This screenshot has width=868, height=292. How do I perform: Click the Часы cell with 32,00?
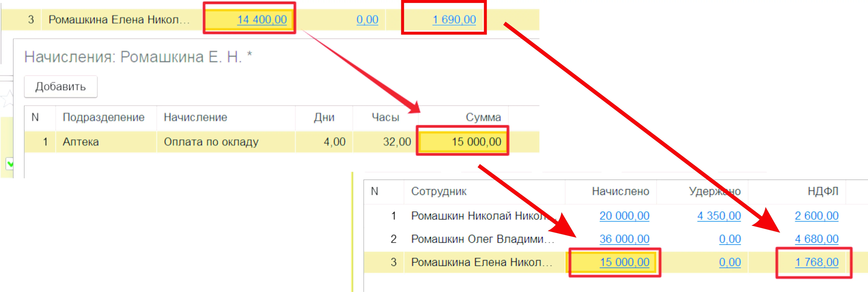[x=397, y=142]
